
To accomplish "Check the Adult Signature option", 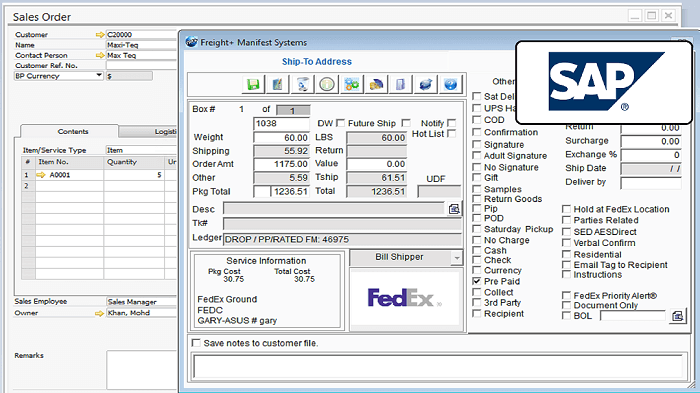I will click(477, 155).
